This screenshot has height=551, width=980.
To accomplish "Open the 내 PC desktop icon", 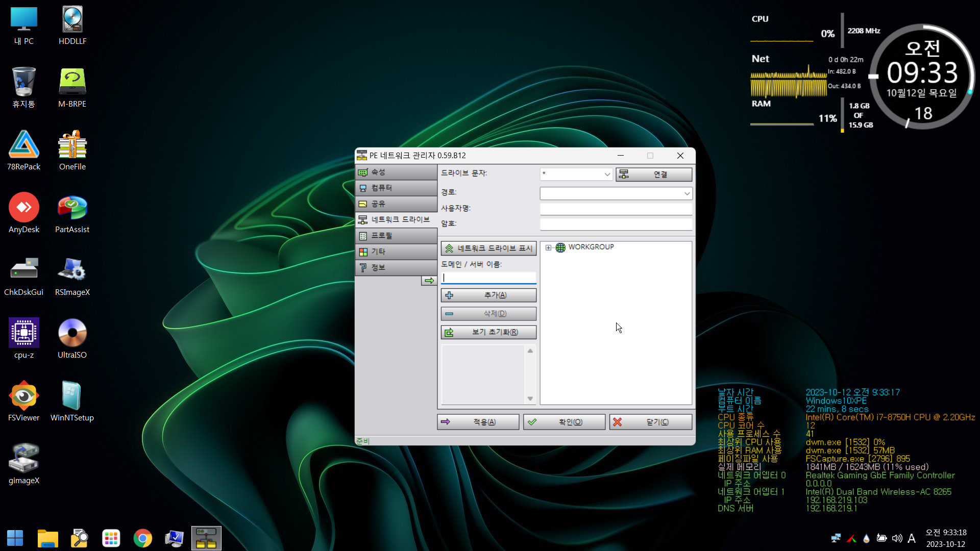I will click(24, 26).
